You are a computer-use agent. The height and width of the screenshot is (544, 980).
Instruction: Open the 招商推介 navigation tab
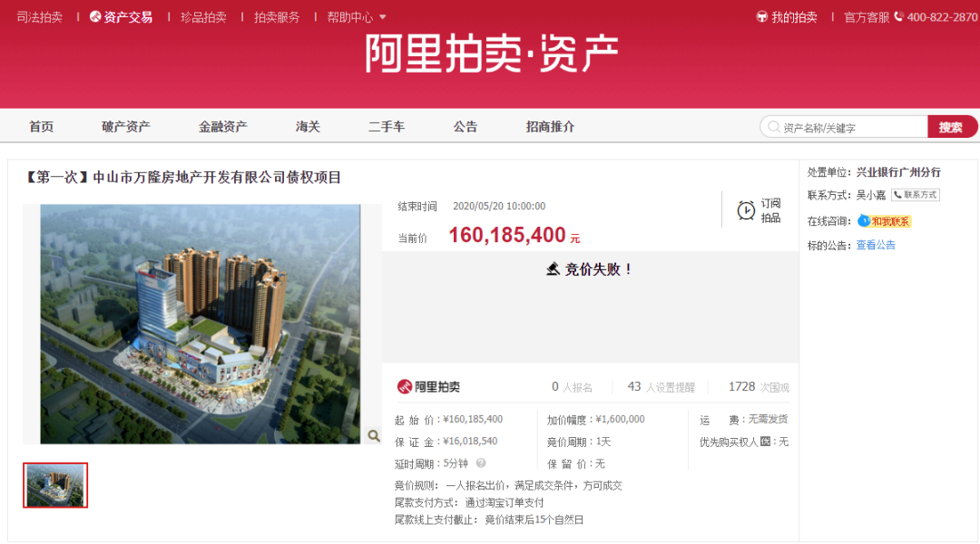tap(550, 127)
